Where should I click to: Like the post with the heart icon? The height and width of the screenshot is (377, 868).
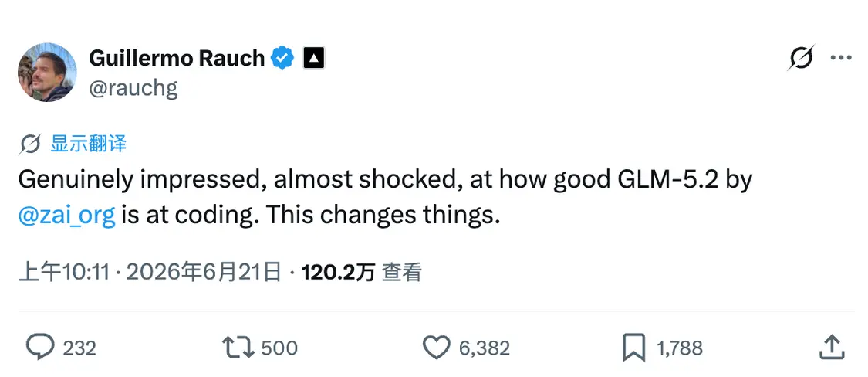coord(437,348)
